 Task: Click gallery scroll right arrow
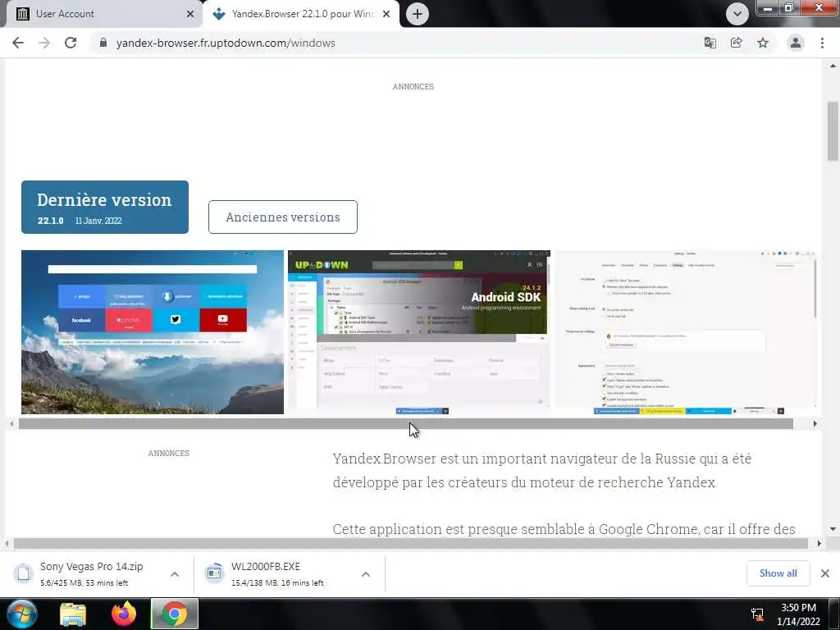coord(815,424)
